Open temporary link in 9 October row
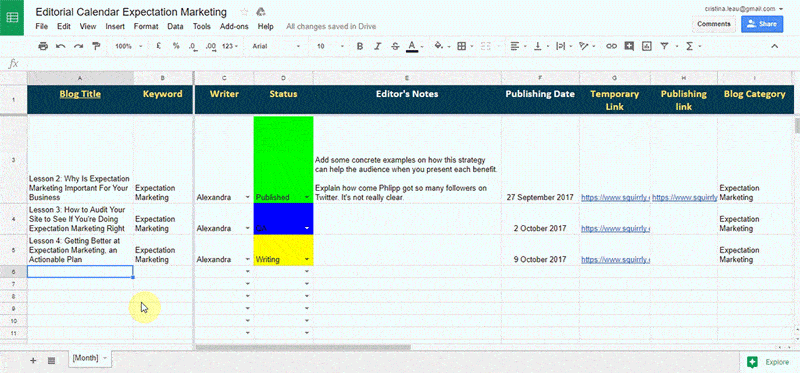Viewport: 800px width, 373px height. (615, 260)
